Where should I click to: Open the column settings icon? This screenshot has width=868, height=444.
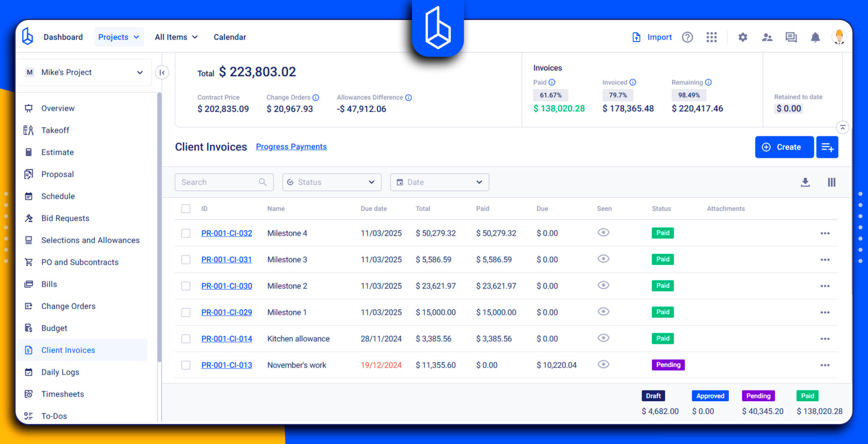(832, 182)
